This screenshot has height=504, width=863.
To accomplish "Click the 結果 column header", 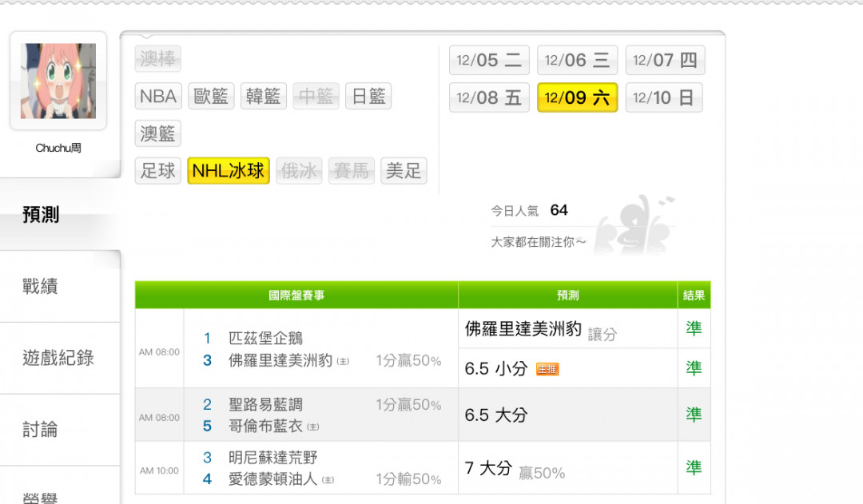I will (694, 295).
